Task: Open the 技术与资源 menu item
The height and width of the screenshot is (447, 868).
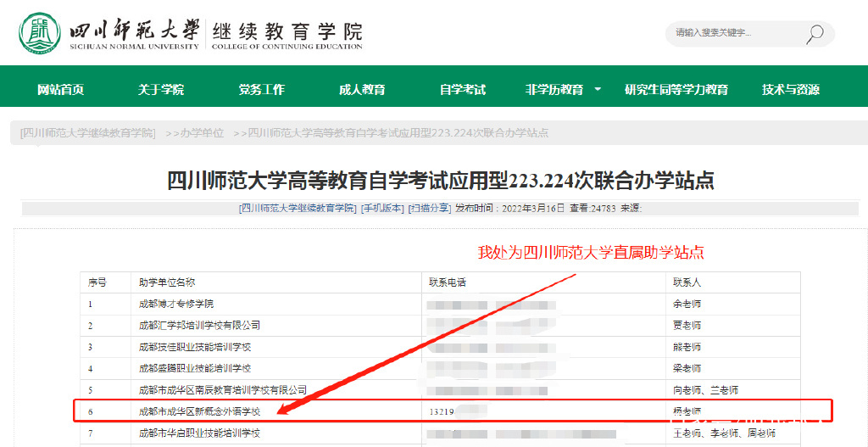Action: click(x=790, y=89)
